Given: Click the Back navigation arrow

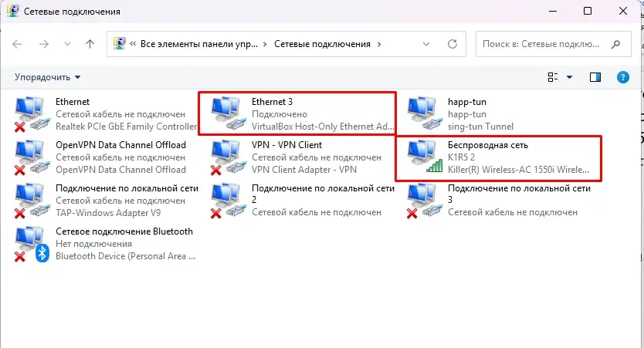Looking at the screenshot, I should pos(18,45).
